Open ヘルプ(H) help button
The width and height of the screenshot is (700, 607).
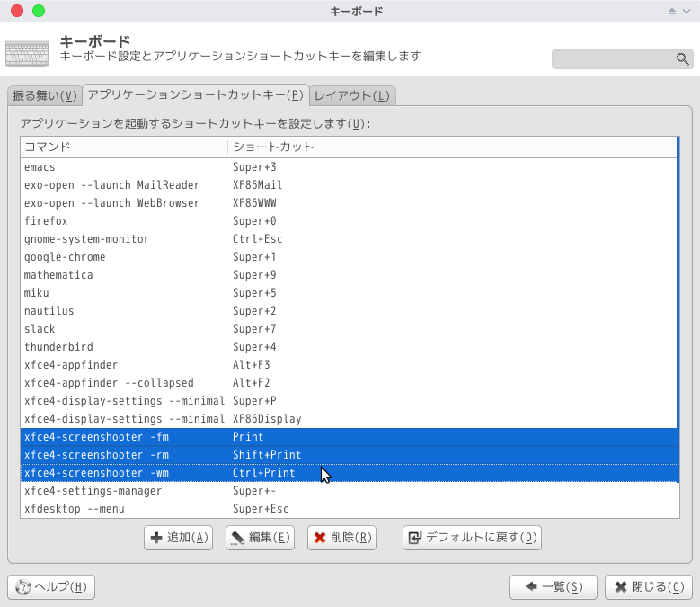click(x=51, y=586)
